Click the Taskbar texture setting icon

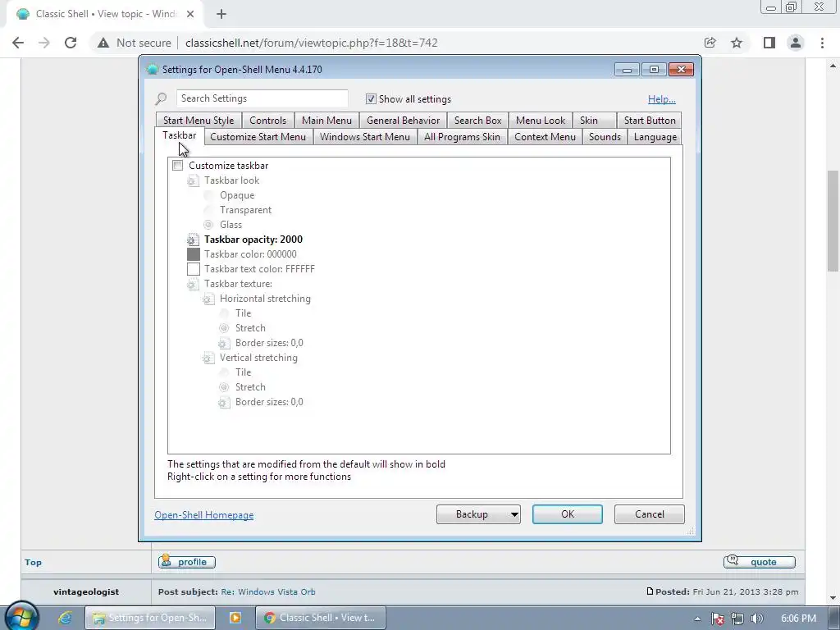coord(193,284)
